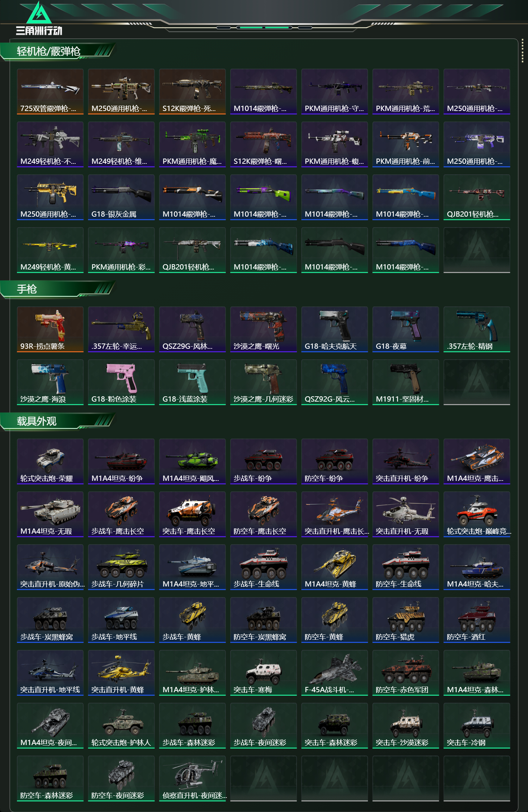Click the dotted scrollbar handle at right edge
Image resolution: width=528 pixels, height=812 pixels.
pos(522,51)
